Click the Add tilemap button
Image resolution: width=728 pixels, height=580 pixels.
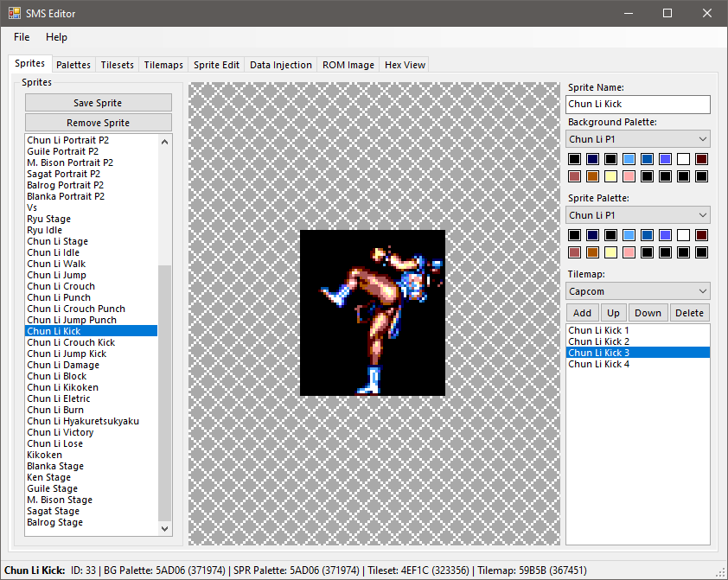(x=582, y=313)
